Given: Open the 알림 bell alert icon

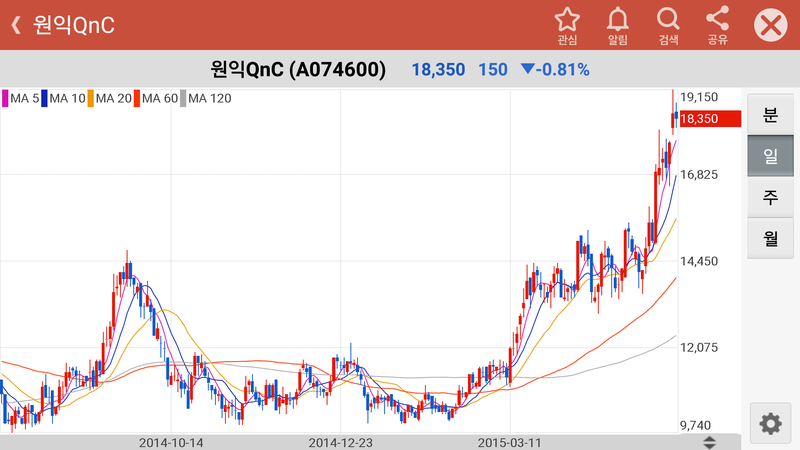Looking at the screenshot, I should pos(618,25).
